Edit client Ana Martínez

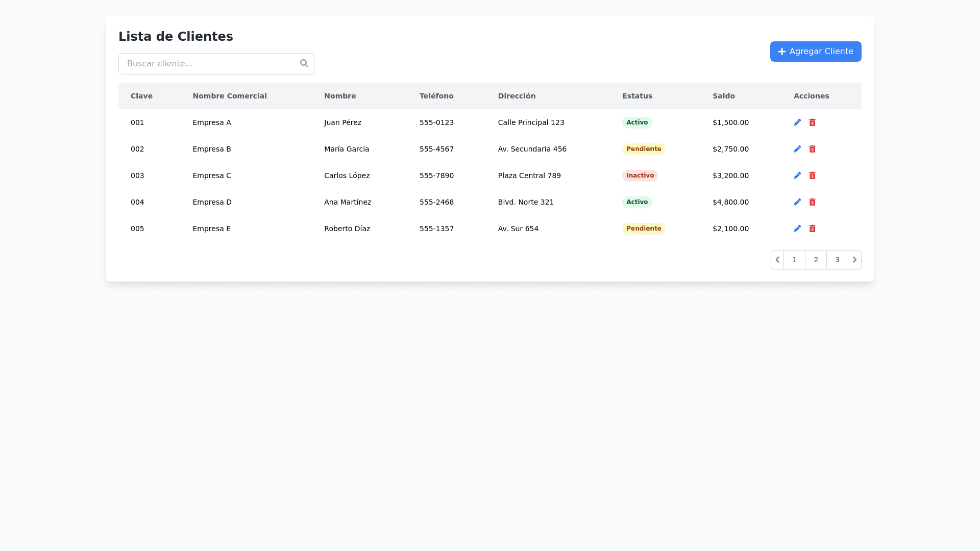pyautogui.click(x=797, y=202)
